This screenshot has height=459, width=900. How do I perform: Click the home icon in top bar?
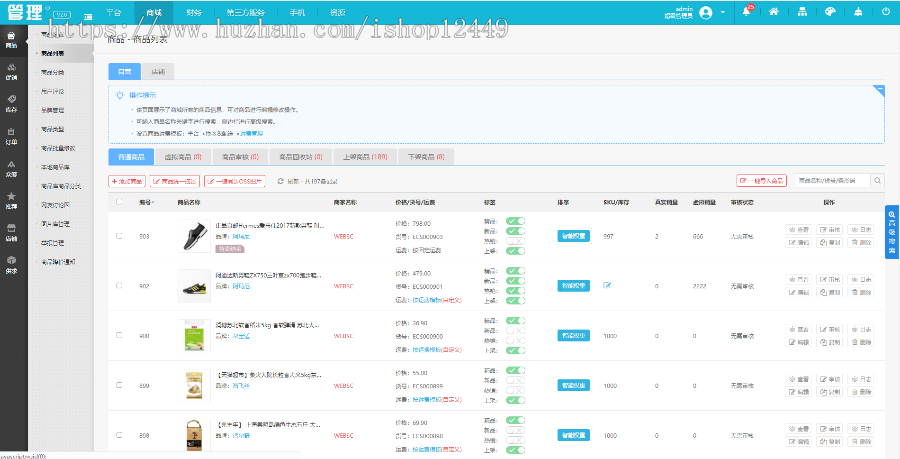[774, 12]
